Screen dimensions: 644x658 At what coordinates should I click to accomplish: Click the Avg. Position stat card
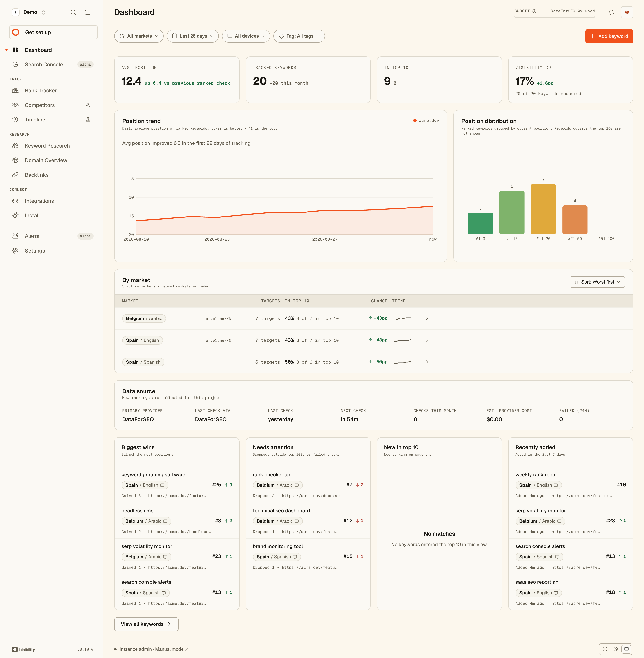tap(177, 80)
